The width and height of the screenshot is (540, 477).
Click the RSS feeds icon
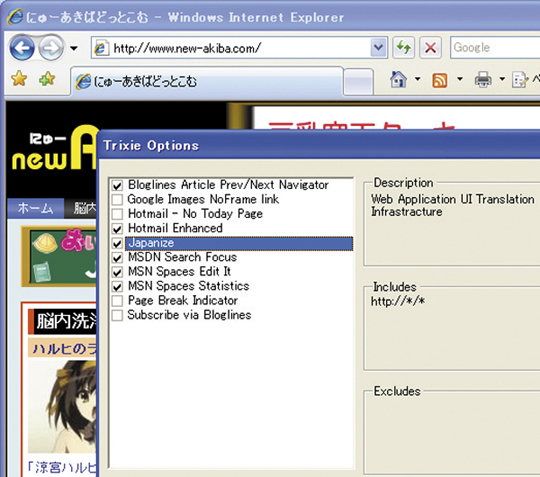(x=440, y=81)
